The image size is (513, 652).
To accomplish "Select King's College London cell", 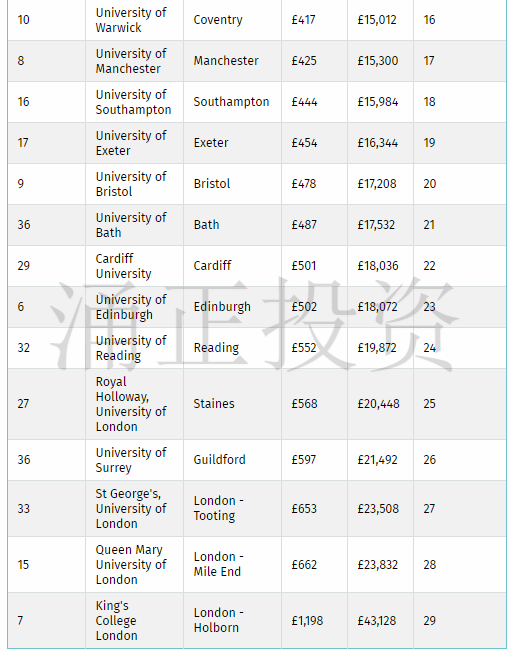I will click(134, 621).
